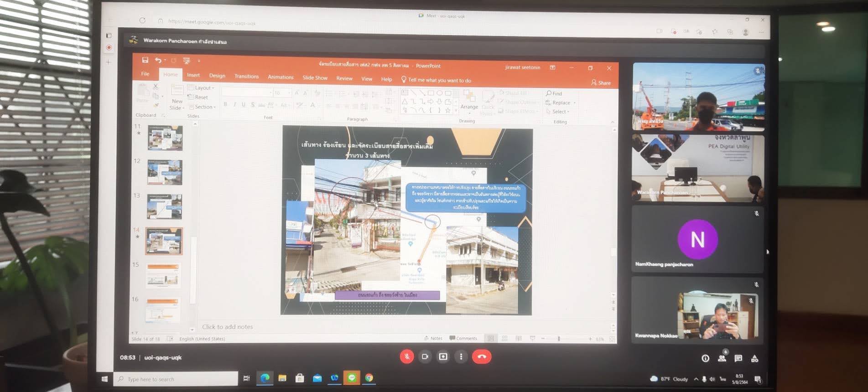
Task: Expand the Layout dropdown
Action: [x=201, y=88]
